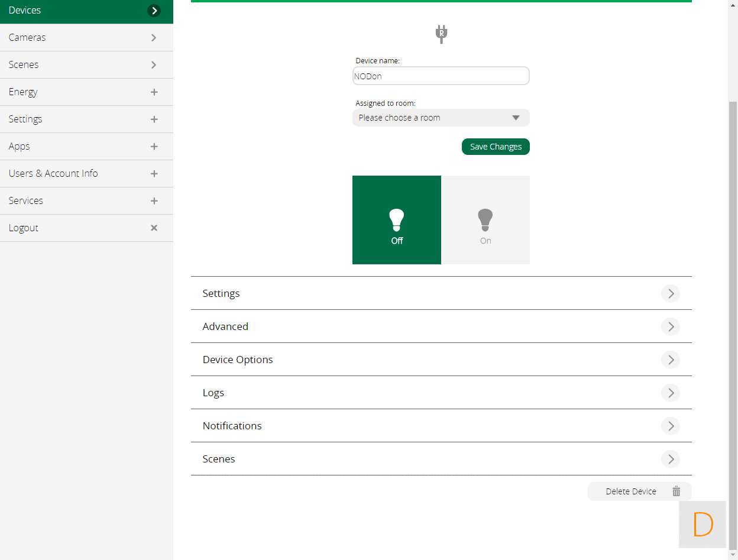Expand the Advanced section
Viewport: 738px width, 560px height.
(x=441, y=326)
